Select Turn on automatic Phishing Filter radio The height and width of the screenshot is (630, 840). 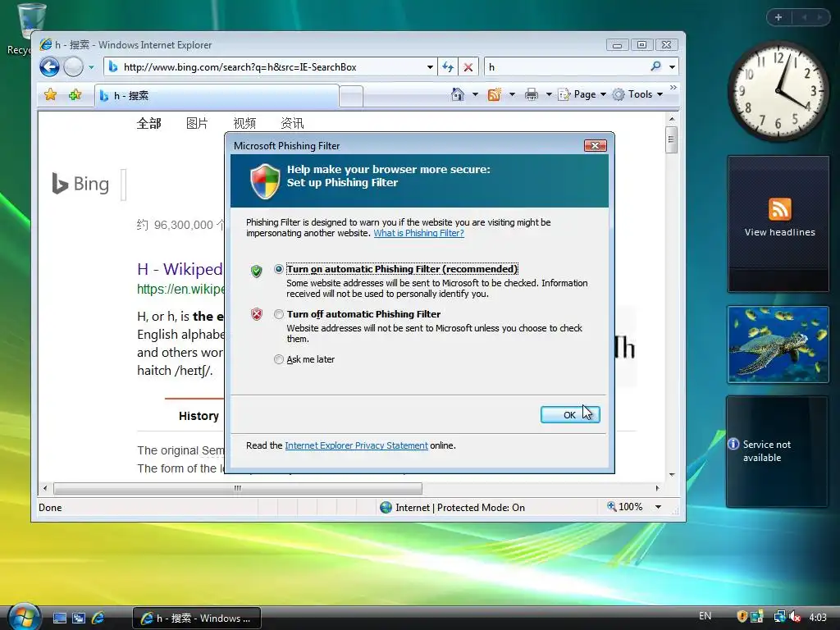tap(279, 269)
